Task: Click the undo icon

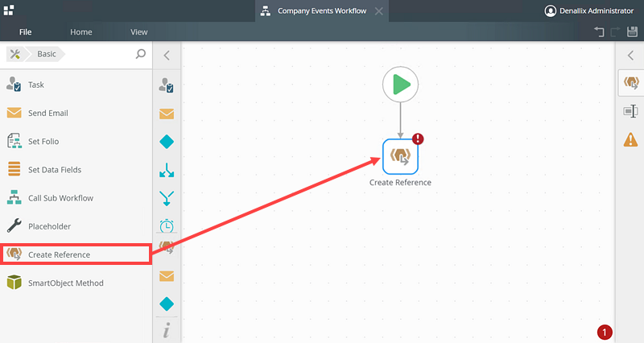Action: (599, 31)
